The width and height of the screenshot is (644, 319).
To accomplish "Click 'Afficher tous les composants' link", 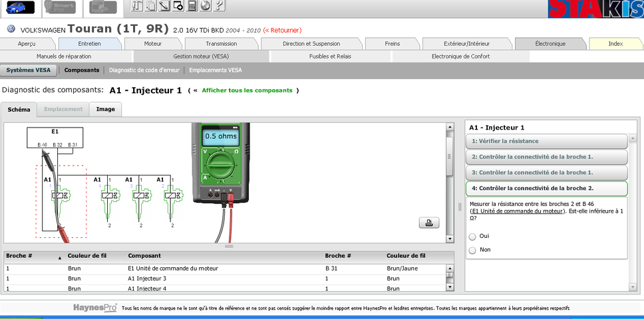I will [247, 90].
